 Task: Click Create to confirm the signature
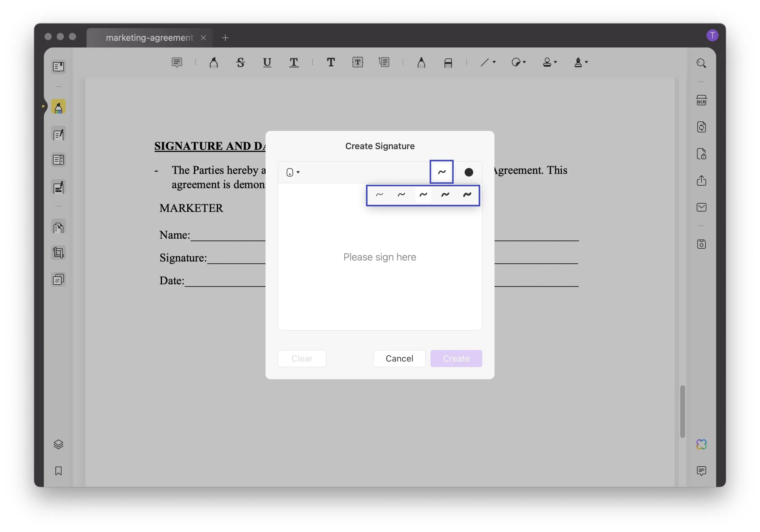(456, 358)
